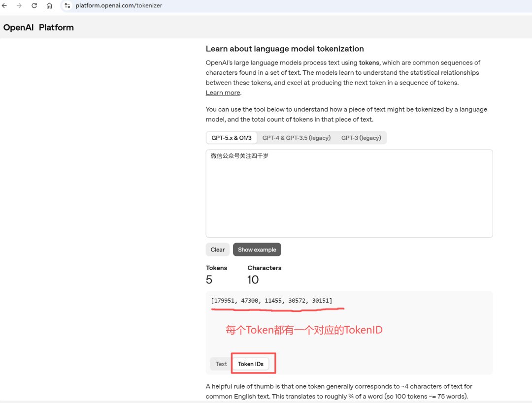Switch output view to Text
The height and width of the screenshot is (403, 532).
click(x=221, y=364)
